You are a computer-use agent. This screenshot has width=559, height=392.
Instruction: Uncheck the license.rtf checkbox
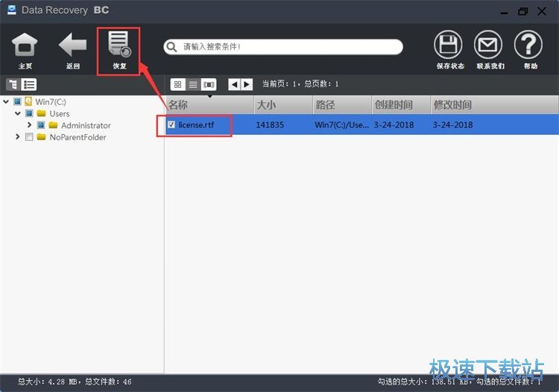tap(171, 124)
